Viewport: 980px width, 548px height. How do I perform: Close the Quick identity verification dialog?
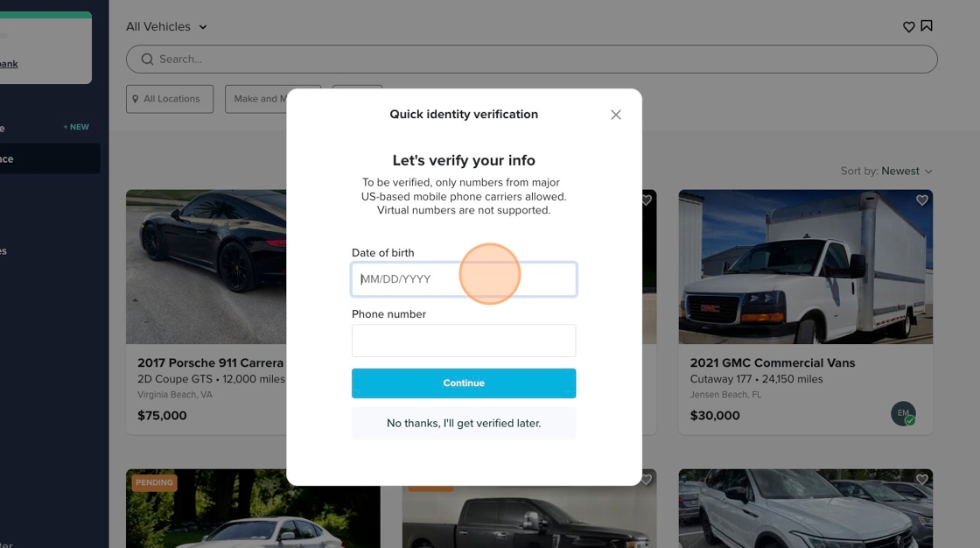point(616,115)
